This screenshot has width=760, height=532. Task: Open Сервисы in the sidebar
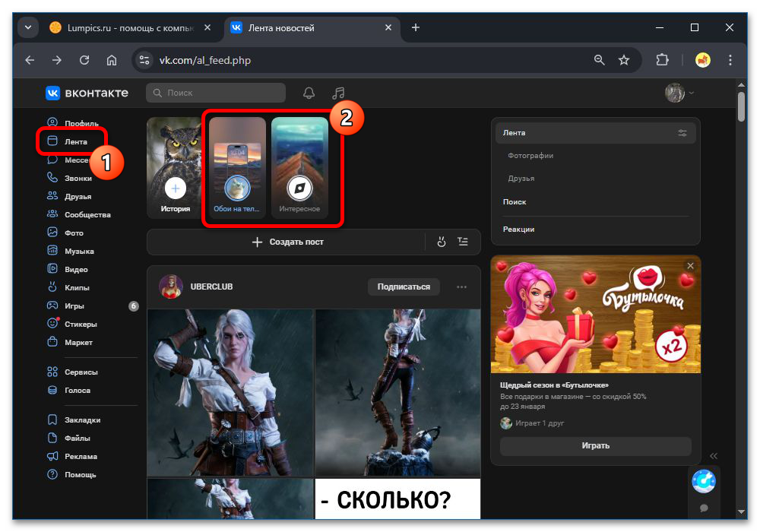73,372
